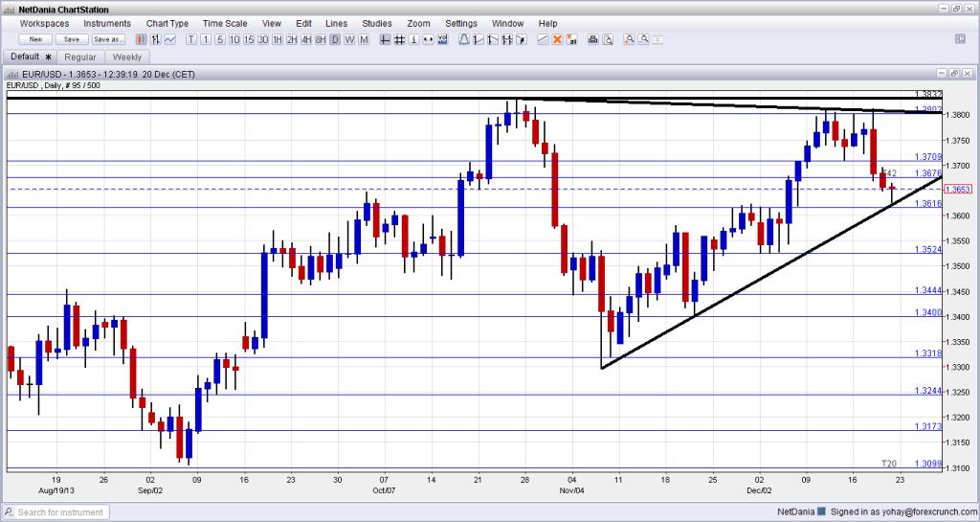Toggle the crosshair cursor tool

pyautogui.click(x=385, y=39)
